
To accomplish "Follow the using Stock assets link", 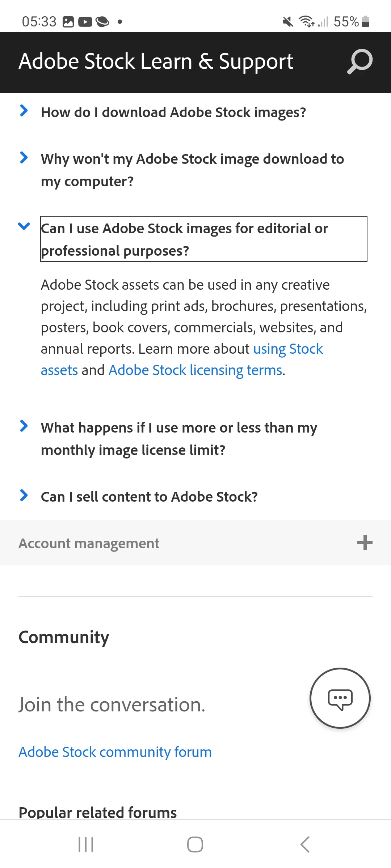I will coord(288,349).
